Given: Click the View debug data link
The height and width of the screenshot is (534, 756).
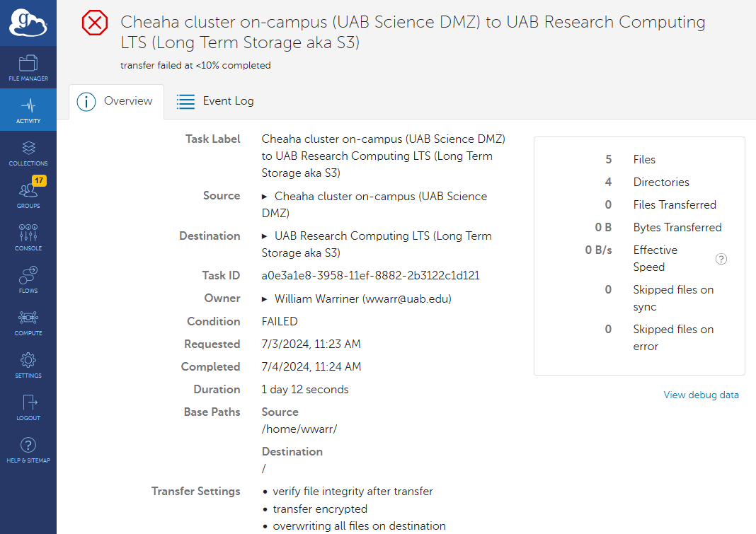Looking at the screenshot, I should [x=701, y=395].
